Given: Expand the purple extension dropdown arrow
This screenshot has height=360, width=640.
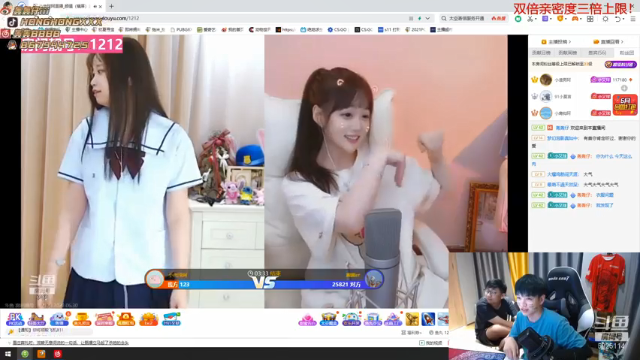Looking at the screenshot, I should tap(551, 19).
